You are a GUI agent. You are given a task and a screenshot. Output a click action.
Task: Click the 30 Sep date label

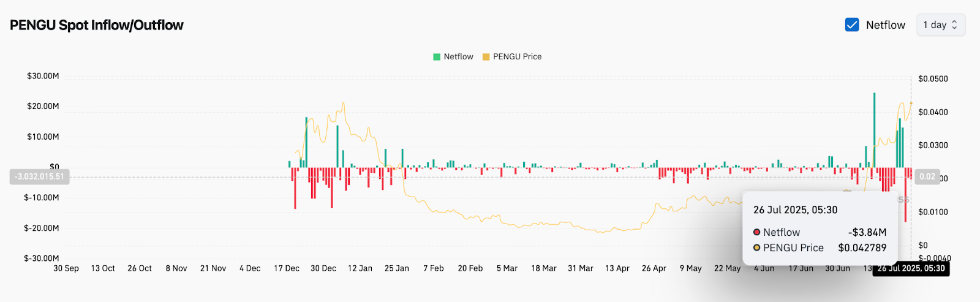tap(66, 268)
